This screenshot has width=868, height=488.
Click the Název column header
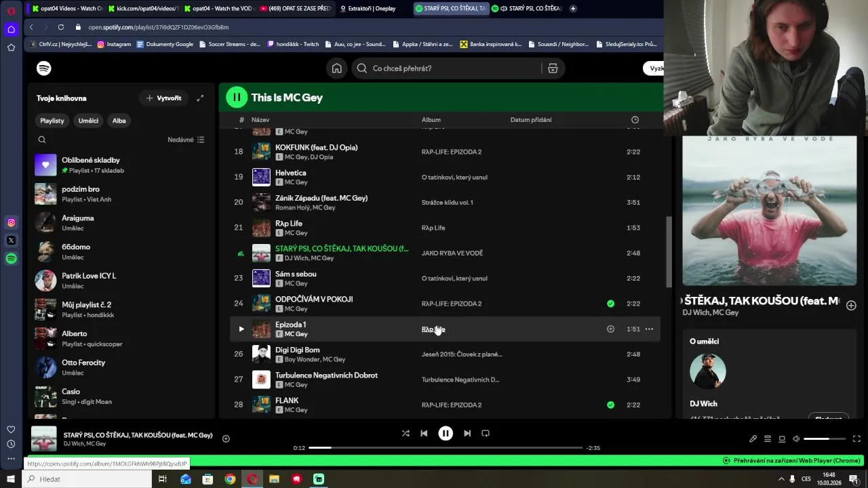tap(260, 120)
